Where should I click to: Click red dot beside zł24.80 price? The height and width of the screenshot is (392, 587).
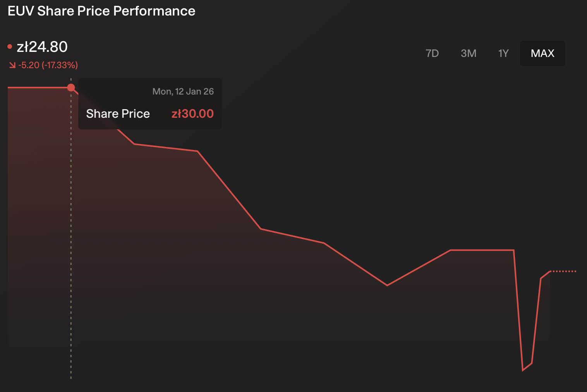10,47
